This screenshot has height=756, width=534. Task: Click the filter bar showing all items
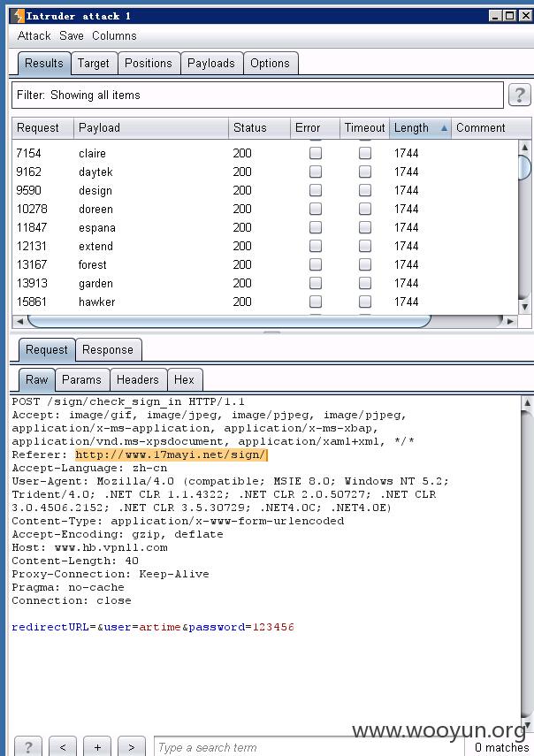point(257,95)
